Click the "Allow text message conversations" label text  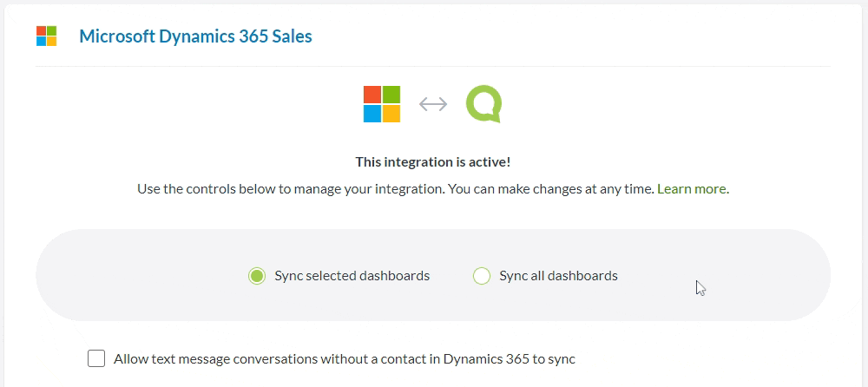pyautogui.click(x=345, y=358)
